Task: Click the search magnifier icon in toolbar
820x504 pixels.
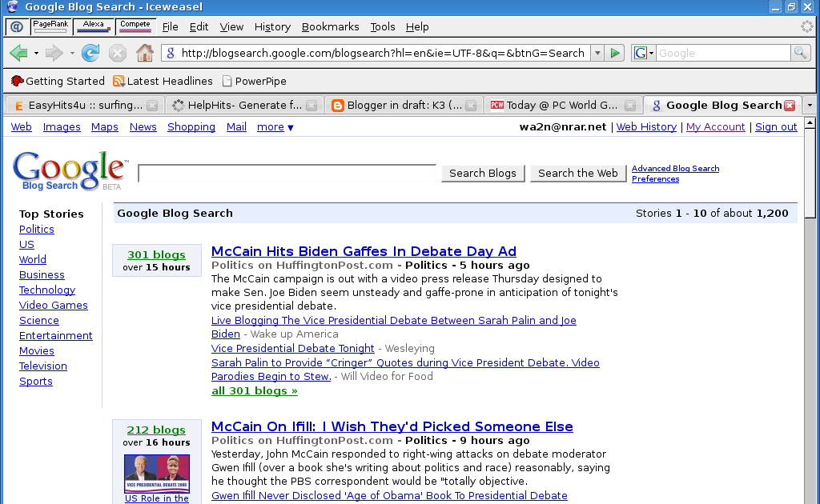Action: point(800,54)
